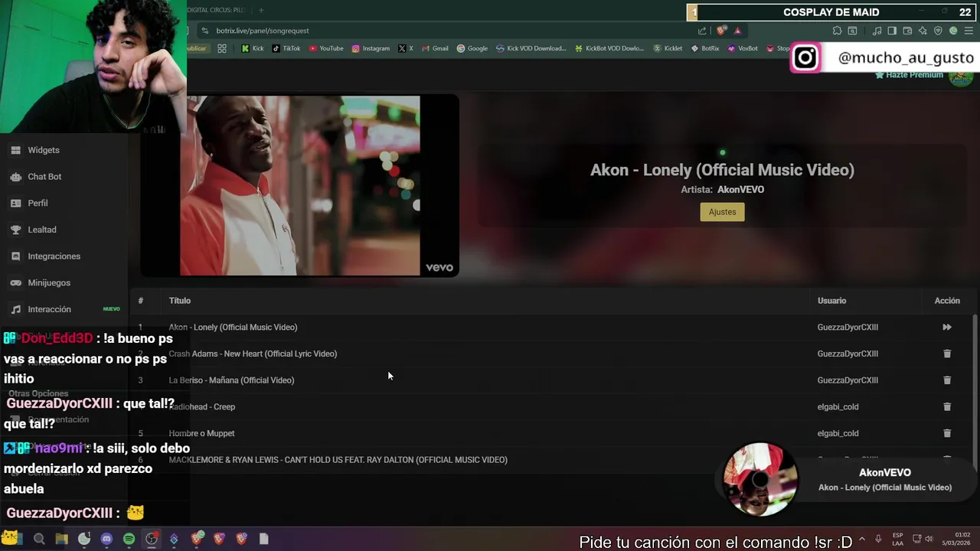Open the Integraciones sidebar section
Screen dimensions: 980x551
54,256
